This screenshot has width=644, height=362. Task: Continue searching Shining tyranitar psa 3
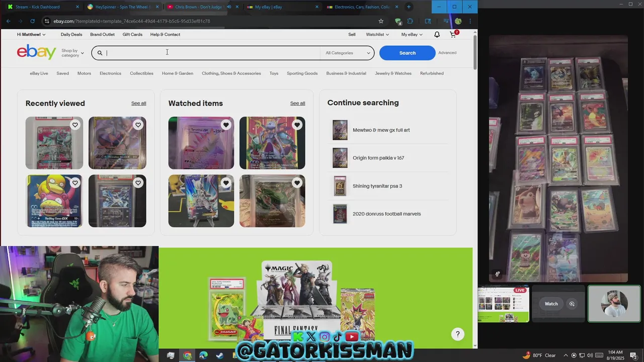377,186
